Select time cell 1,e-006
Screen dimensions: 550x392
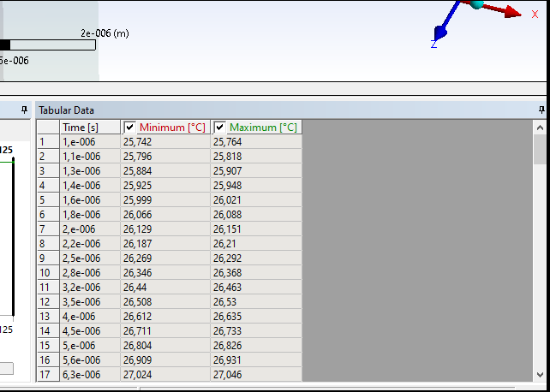[x=90, y=142]
